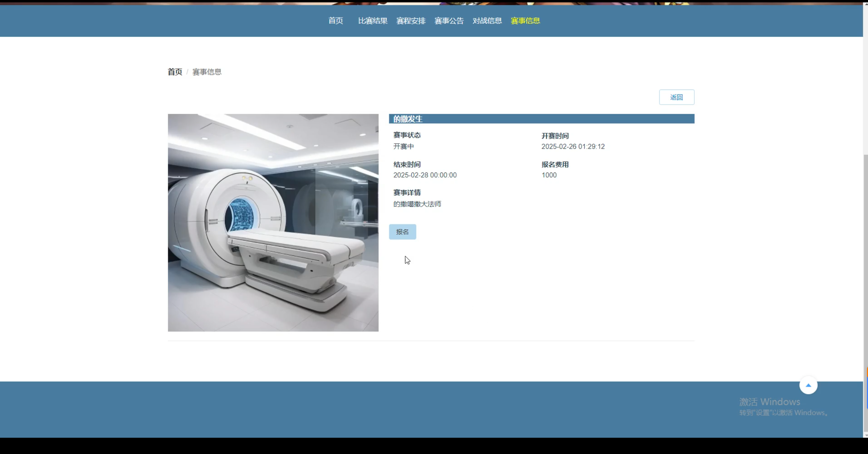Screen dimensions: 868x454
Task: Go to the 比赛结果 nav item
Action: coord(373,21)
